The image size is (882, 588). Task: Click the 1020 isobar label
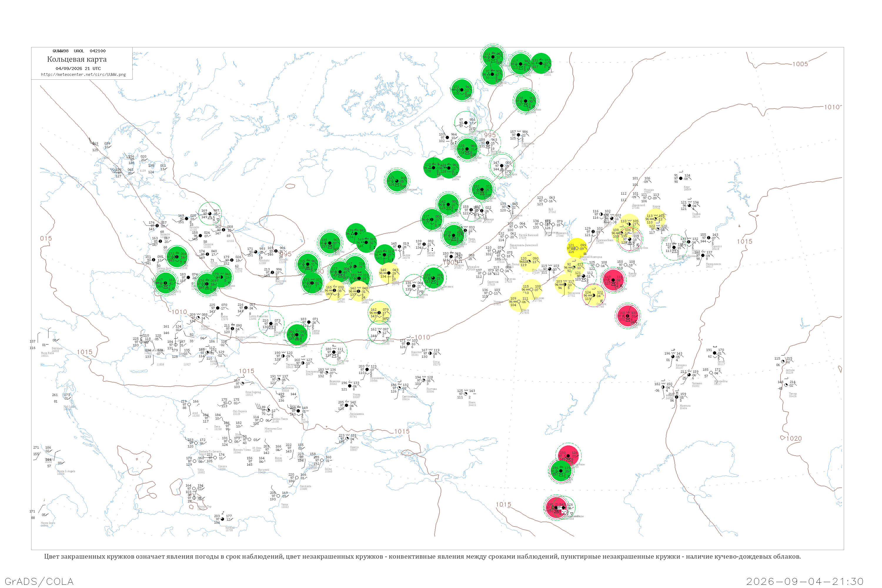pyautogui.click(x=794, y=438)
